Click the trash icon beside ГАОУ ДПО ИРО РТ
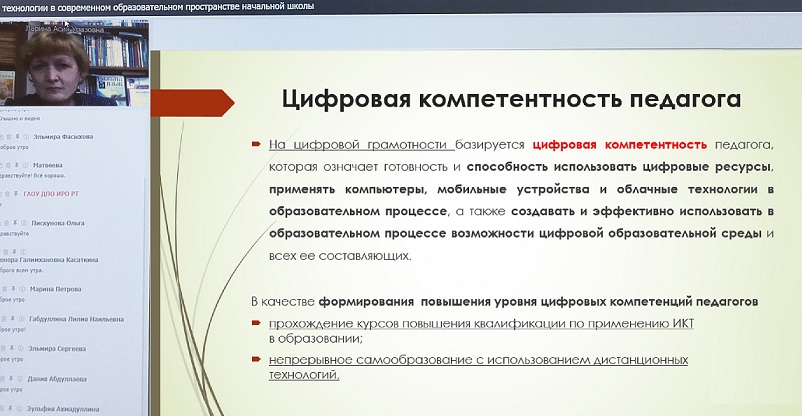The width and height of the screenshot is (802, 416). pyautogui.click(x=7, y=193)
